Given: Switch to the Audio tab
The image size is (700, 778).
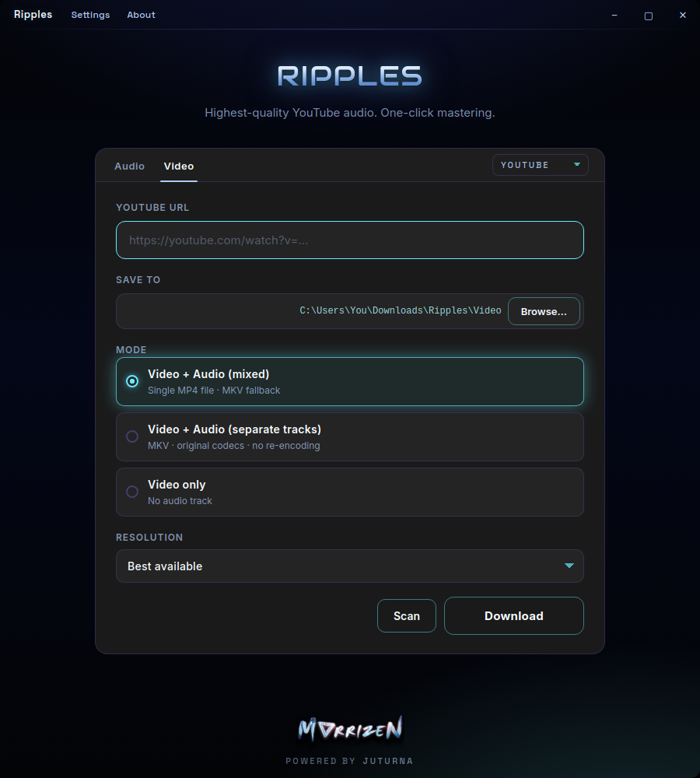Looking at the screenshot, I should pos(129,166).
